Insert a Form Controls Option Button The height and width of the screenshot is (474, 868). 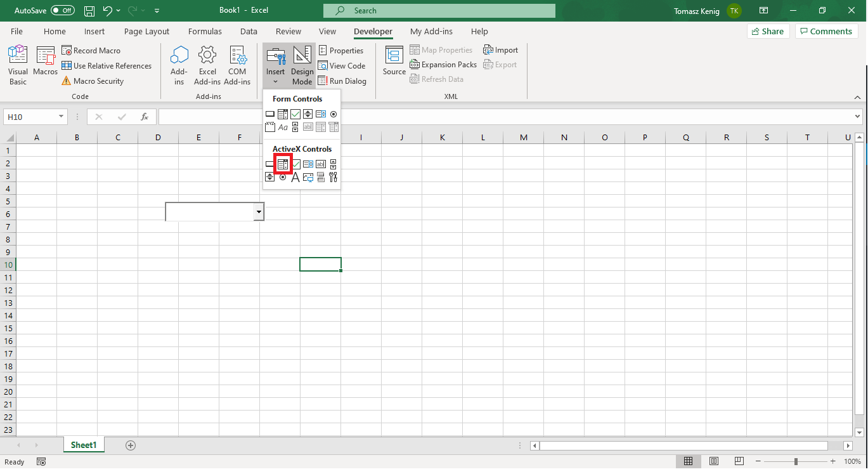333,114
